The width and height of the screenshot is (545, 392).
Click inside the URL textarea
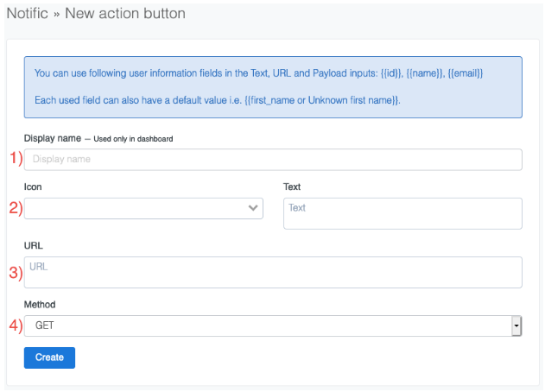tap(273, 272)
